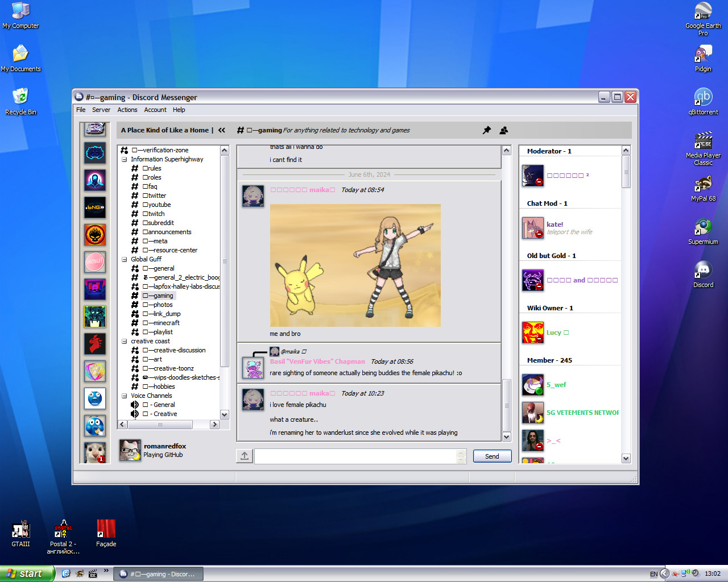Click the pinned messages pushpin icon
728x582 pixels.
point(487,130)
